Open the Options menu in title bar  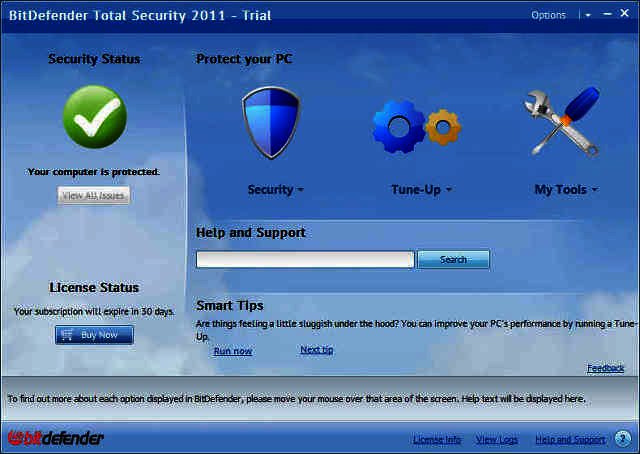[x=548, y=16]
